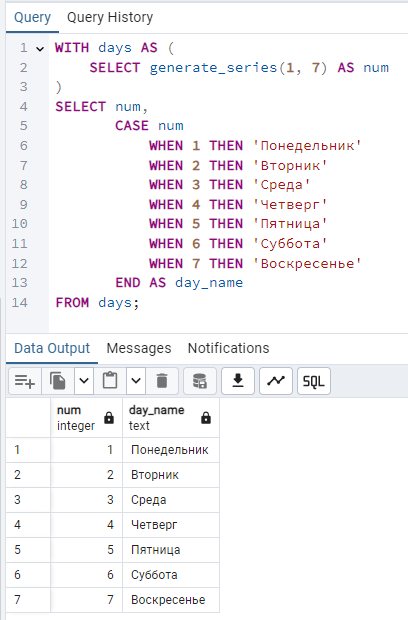Open the Messages tab
Screen dimensions: 408x620
[139, 348]
